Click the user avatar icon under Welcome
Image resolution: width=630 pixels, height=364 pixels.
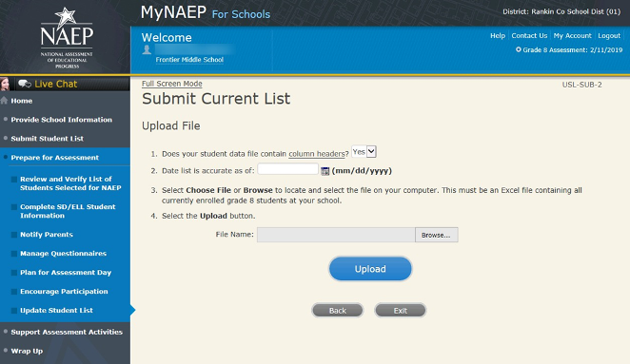147,49
